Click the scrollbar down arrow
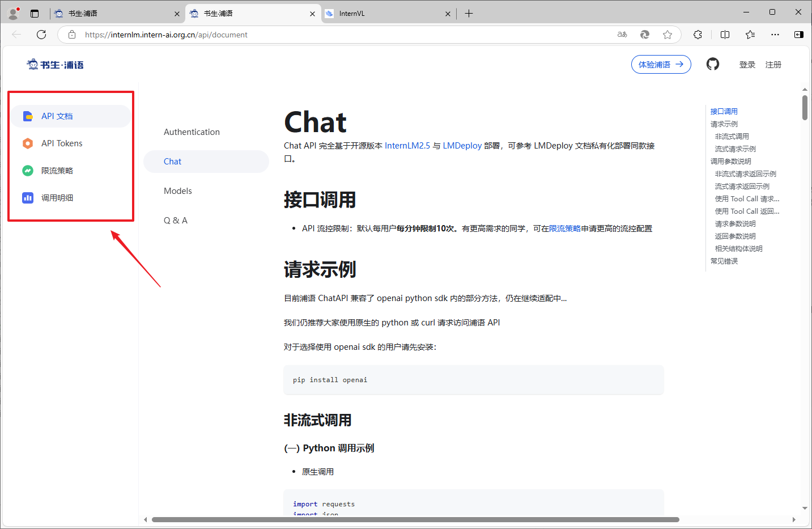The width and height of the screenshot is (812, 529). point(805,509)
